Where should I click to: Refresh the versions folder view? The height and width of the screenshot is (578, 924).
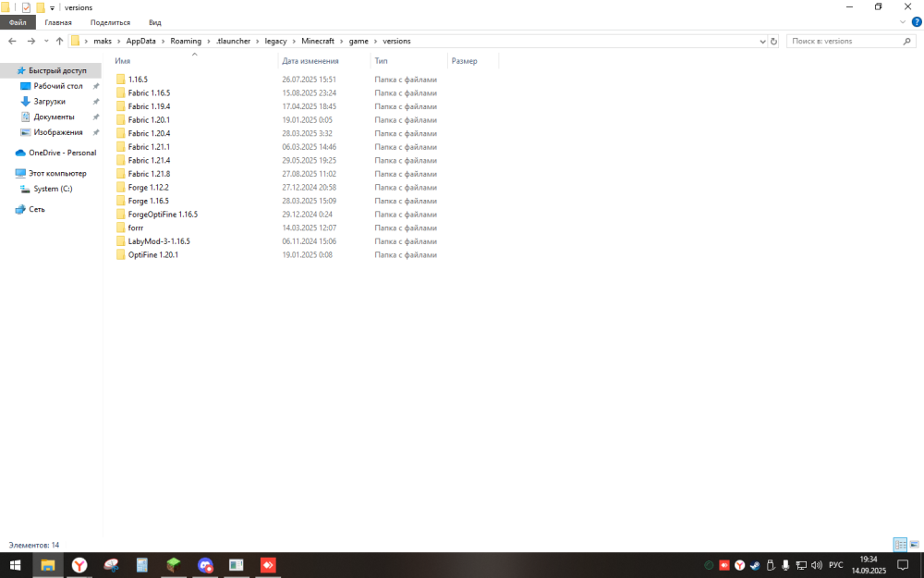[773, 42]
